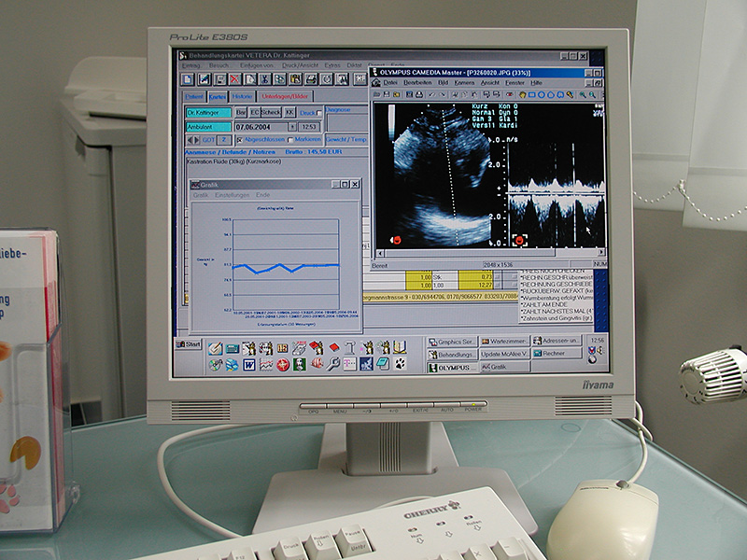Screen dimensions: 747x560
Task: Toggle the Abgeschlossen checkbox
Action: (x=240, y=140)
